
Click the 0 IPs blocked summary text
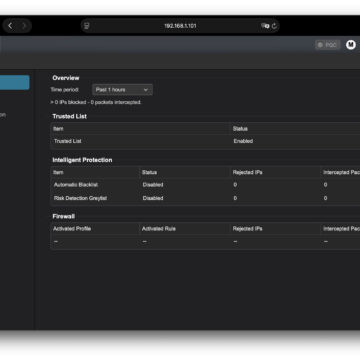[96, 102]
